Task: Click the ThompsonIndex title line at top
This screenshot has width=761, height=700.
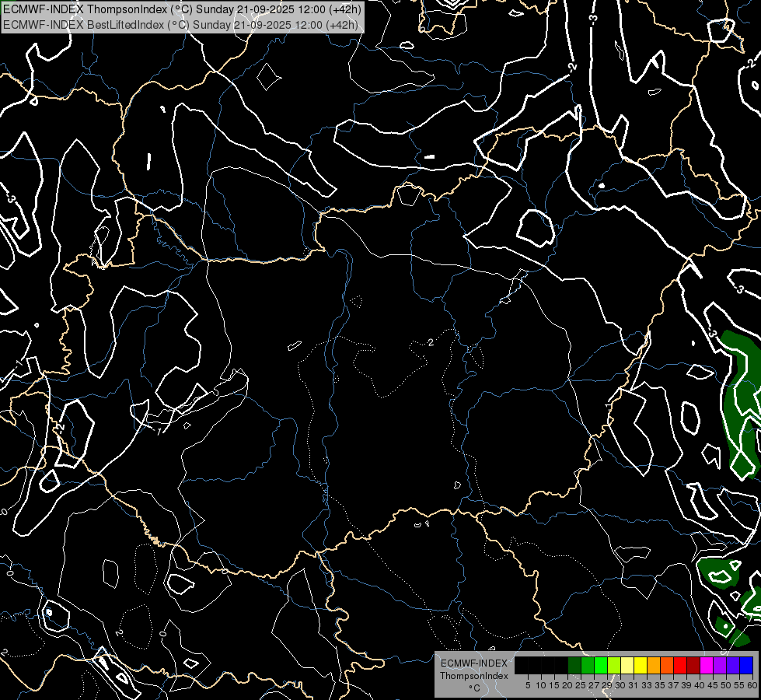Action: point(182,9)
